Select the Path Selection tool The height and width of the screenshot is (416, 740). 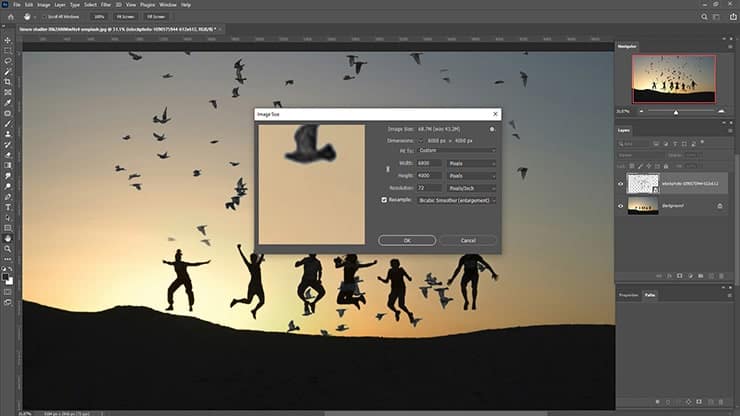click(8, 218)
